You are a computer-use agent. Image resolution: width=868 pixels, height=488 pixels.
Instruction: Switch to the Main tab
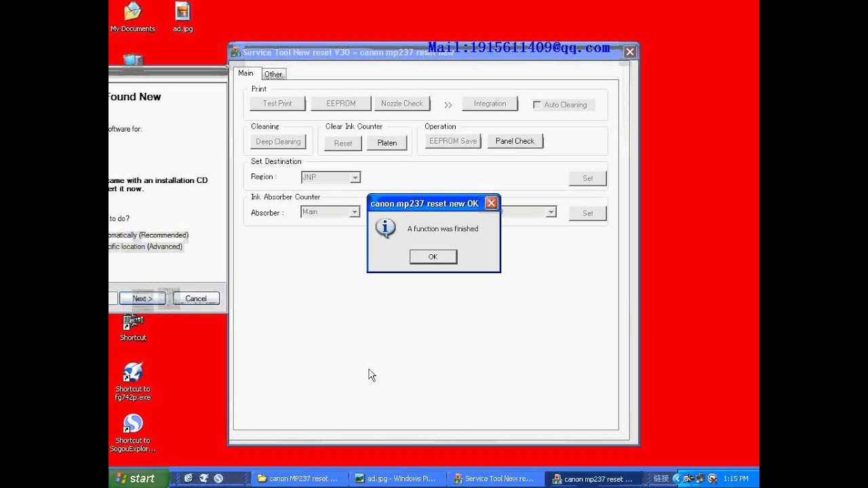pyautogui.click(x=245, y=73)
